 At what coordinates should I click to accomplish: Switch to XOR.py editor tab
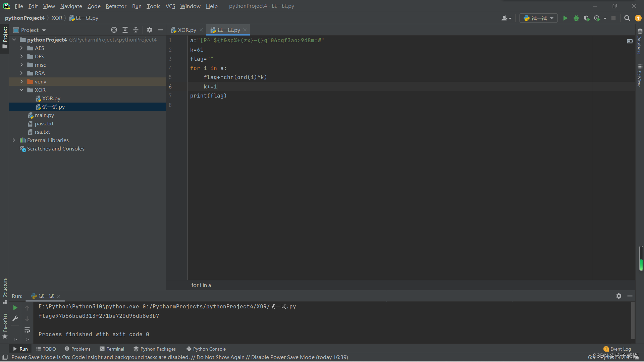186,30
